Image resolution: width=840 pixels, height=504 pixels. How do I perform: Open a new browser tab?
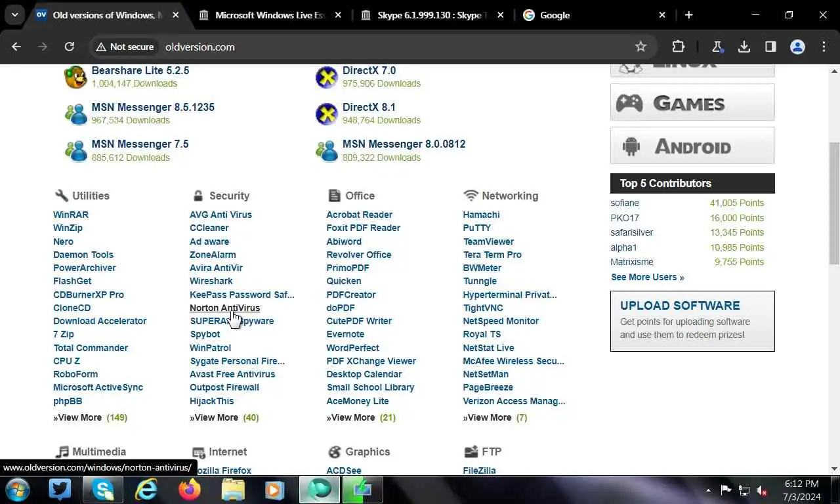[688, 15]
